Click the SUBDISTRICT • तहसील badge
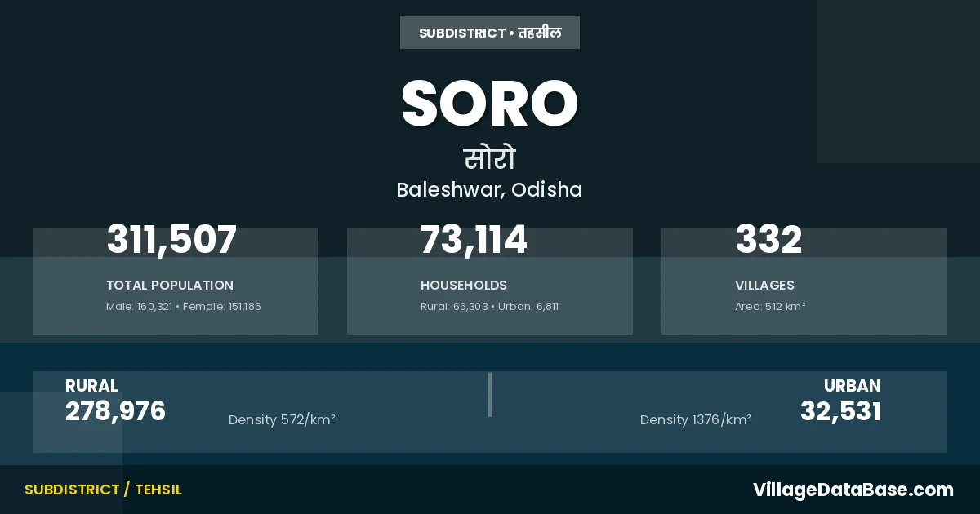The width and height of the screenshot is (980, 514). (490, 33)
